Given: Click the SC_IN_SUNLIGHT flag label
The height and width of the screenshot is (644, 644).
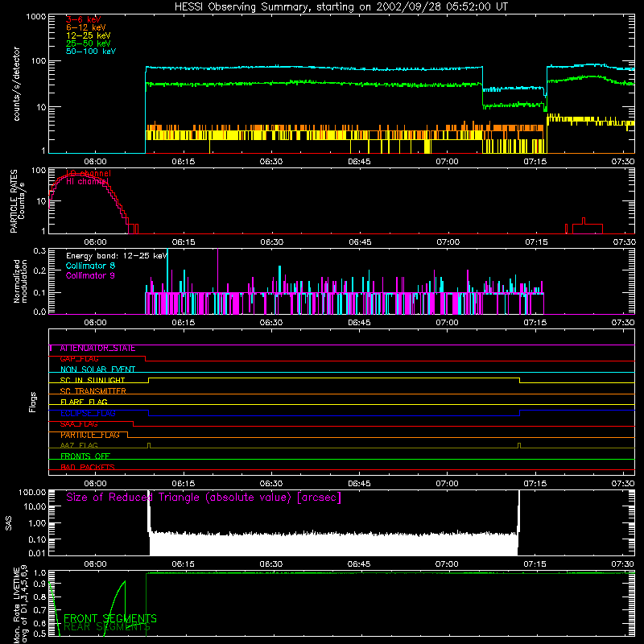Looking at the screenshot, I should [93, 380].
